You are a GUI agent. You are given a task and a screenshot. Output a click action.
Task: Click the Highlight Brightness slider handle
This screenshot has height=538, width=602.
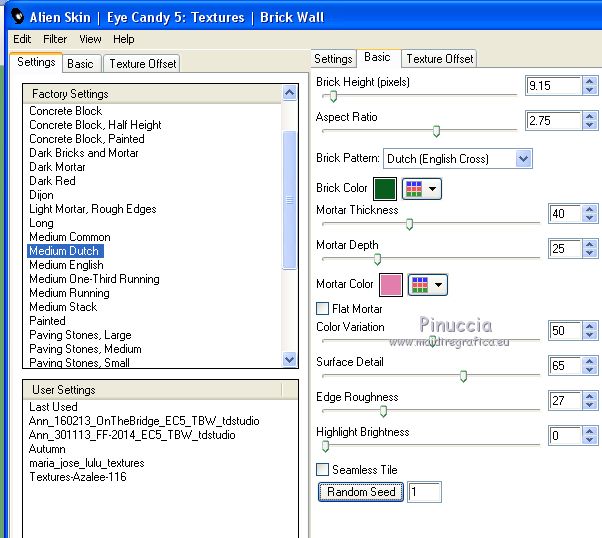[x=326, y=446]
